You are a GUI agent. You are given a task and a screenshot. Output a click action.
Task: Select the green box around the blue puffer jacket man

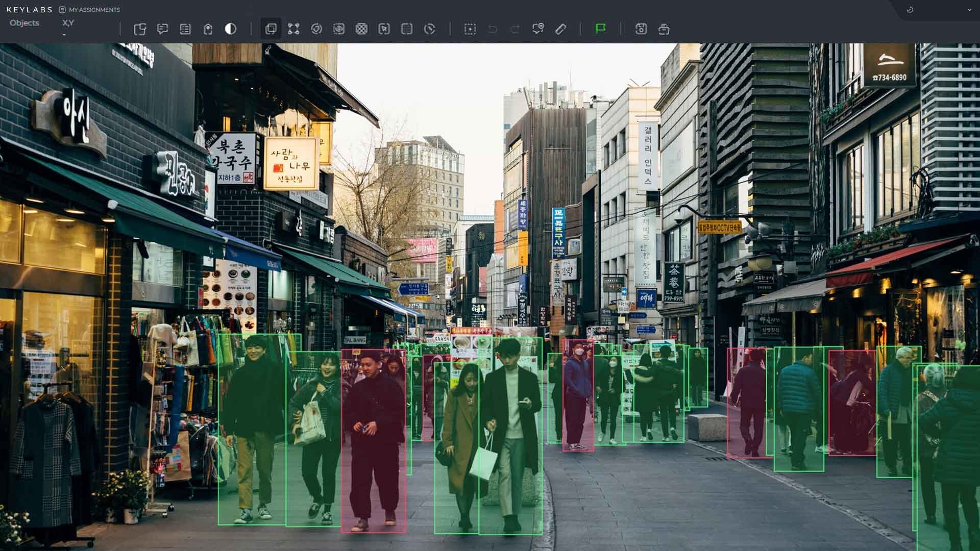coord(799,409)
